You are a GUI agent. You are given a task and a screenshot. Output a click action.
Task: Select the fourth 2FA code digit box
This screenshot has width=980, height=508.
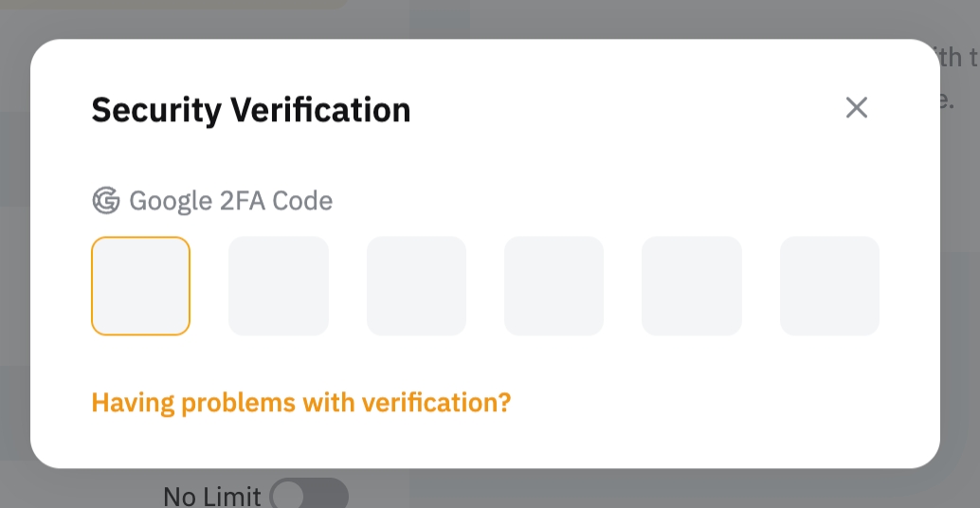pos(554,286)
